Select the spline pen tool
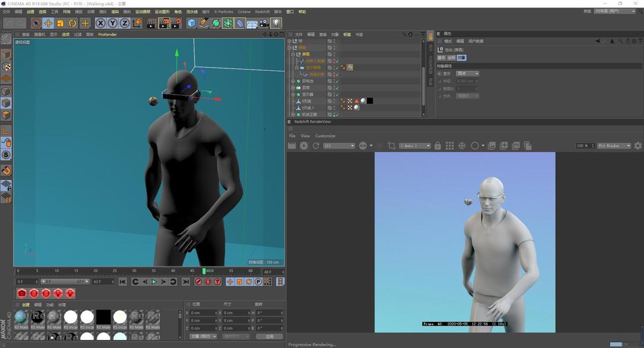 pos(204,23)
